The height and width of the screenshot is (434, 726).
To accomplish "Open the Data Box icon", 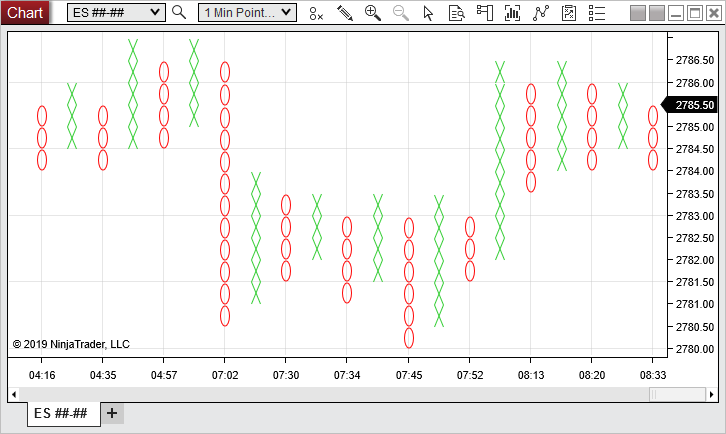I will 457,13.
